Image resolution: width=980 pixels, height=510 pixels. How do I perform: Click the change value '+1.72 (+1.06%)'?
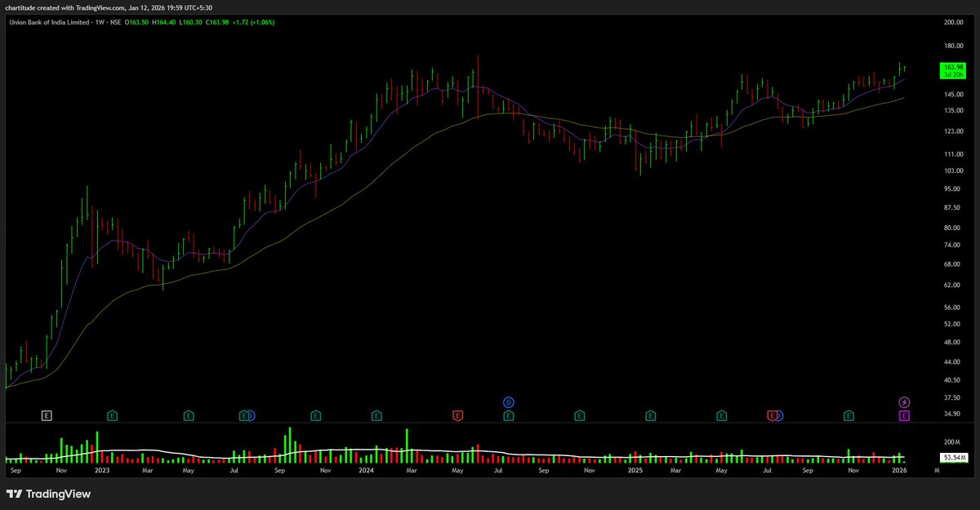[254, 22]
